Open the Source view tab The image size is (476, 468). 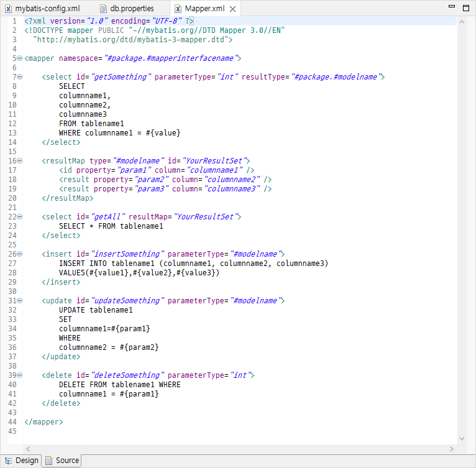62,461
